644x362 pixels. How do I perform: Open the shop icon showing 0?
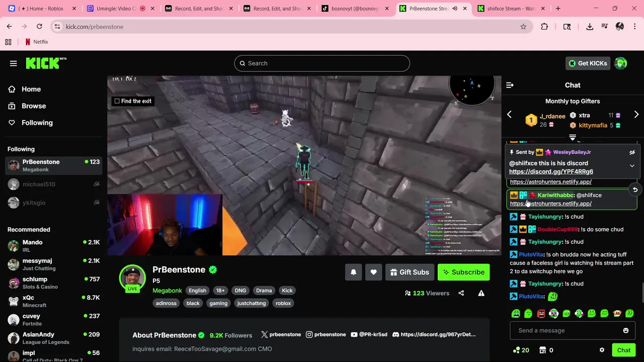546,350
